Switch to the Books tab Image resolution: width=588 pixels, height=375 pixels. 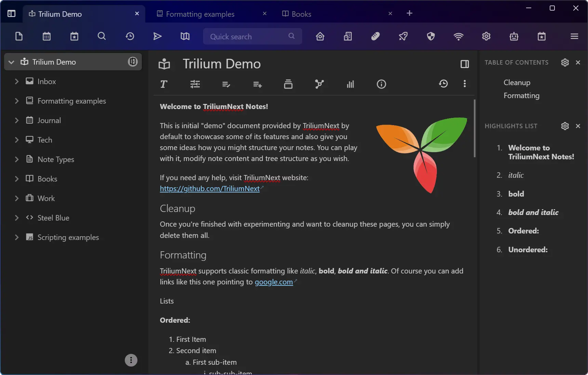(x=301, y=14)
